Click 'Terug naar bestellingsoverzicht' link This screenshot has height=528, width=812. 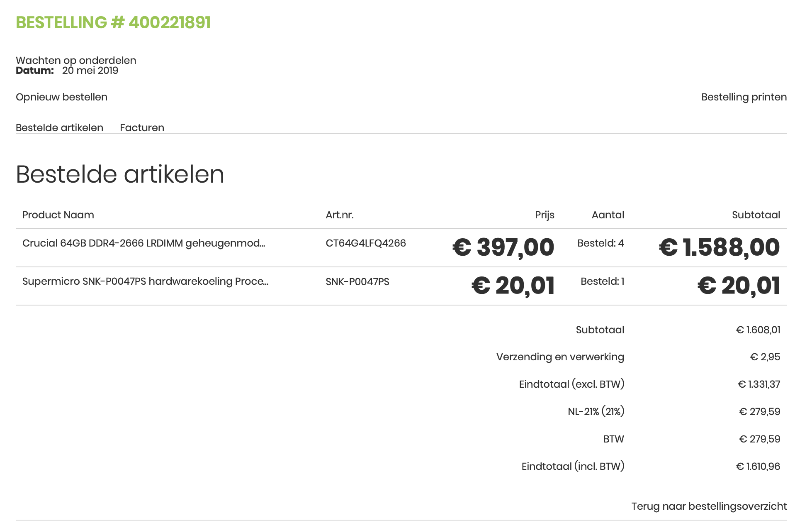click(709, 506)
